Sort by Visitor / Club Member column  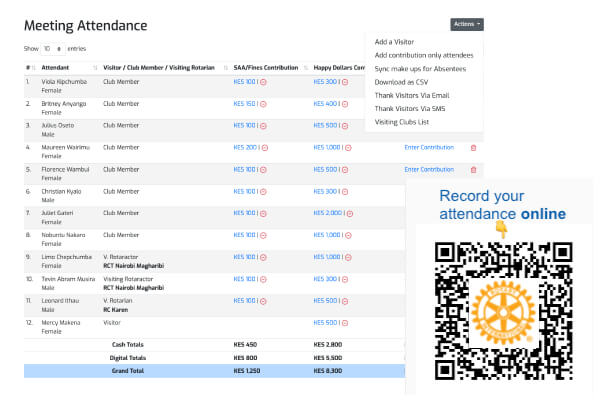(160, 67)
